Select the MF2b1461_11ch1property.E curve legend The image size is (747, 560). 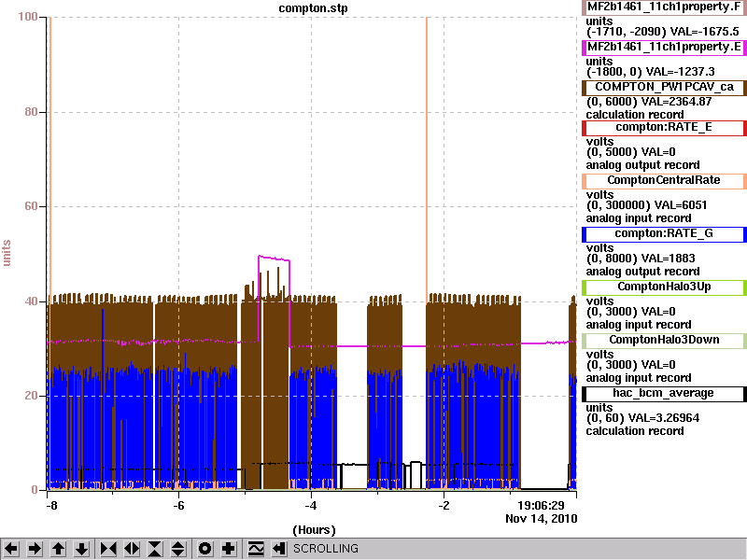[x=664, y=48]
